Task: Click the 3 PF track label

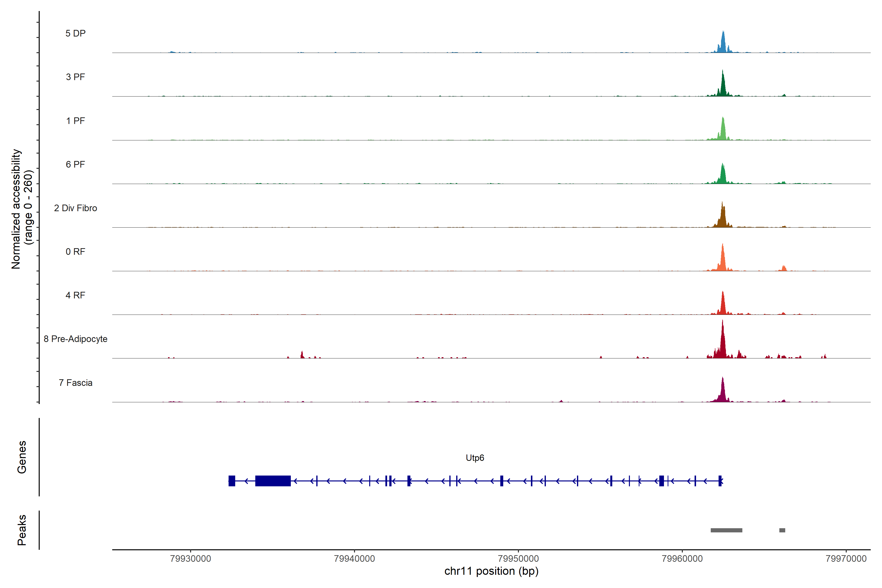Action: tap(75, 77)
